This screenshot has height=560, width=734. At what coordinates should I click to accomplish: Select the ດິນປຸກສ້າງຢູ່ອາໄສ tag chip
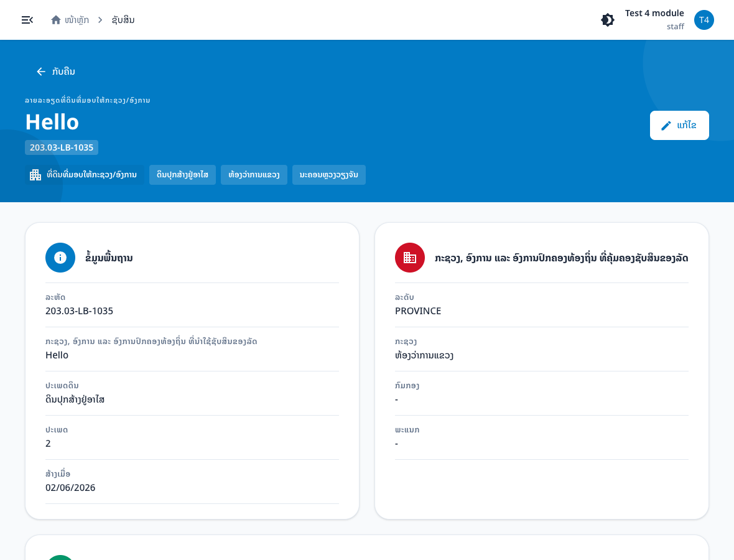coord(182,175)
